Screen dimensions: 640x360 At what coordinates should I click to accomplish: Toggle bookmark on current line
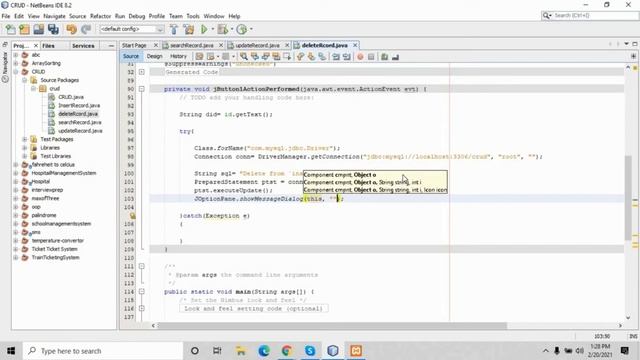(322, 57)
